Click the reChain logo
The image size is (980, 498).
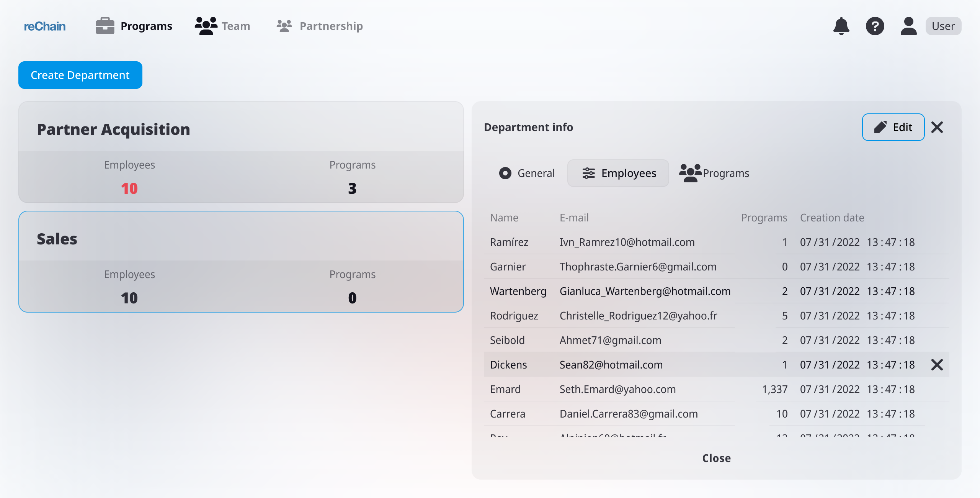(x=45, y=26)
